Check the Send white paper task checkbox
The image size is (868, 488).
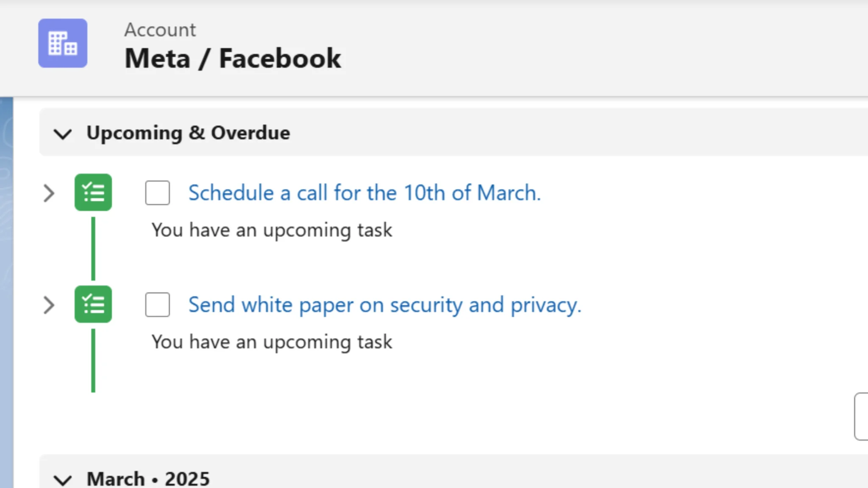pos(157,305)
